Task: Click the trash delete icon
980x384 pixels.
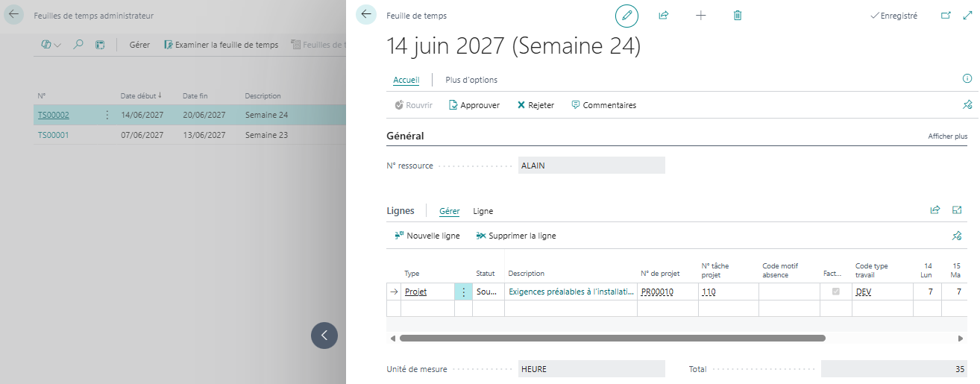Action: tap(738, 15)
